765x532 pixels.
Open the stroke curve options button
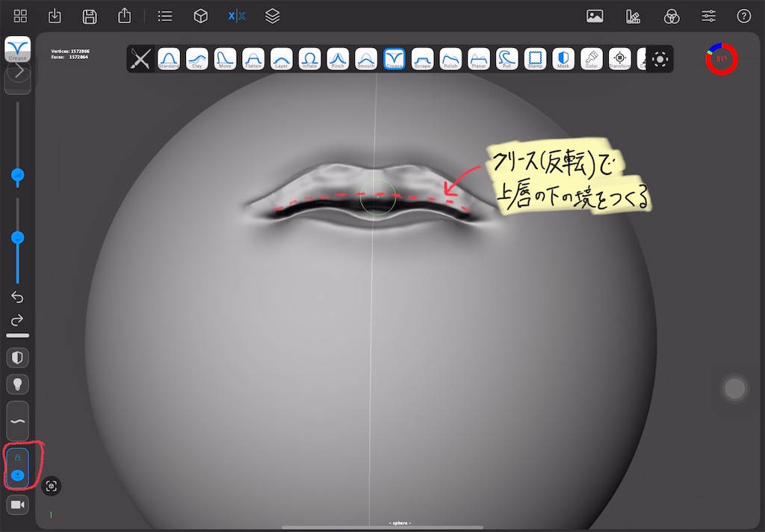point(18,421)
